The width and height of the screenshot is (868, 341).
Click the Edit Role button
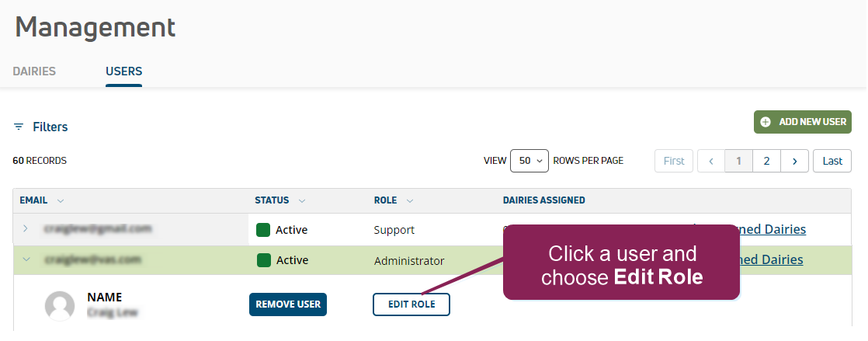pyautogui.click(x=411, y=304)
